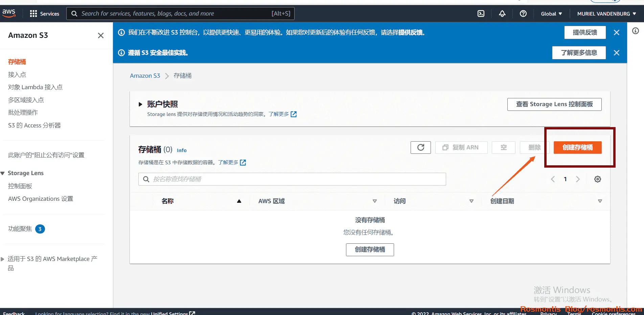
Task: Click the 复制 ARN button
Action: [461, 147]
